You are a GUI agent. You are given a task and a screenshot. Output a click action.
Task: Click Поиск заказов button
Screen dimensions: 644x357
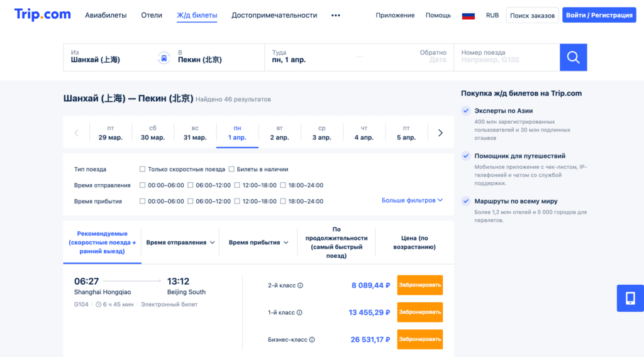click(532, 15)
